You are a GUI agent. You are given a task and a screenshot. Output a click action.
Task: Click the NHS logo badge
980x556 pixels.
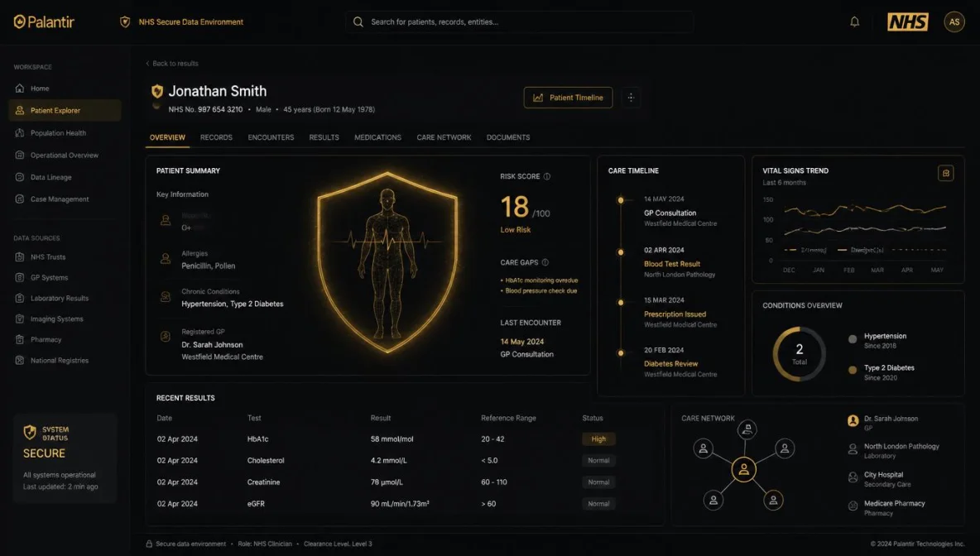[x=907, y=22]
